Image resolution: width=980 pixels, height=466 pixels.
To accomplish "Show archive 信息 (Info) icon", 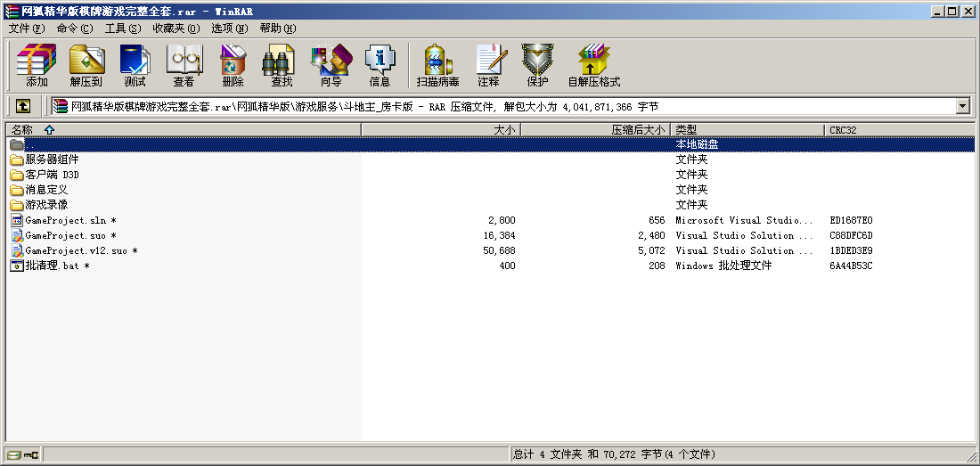I will click(380, 66).
